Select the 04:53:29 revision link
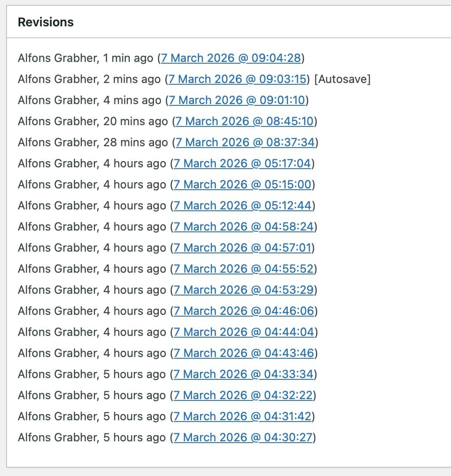This screenshot has width=451, height=476. pos(243,290)
